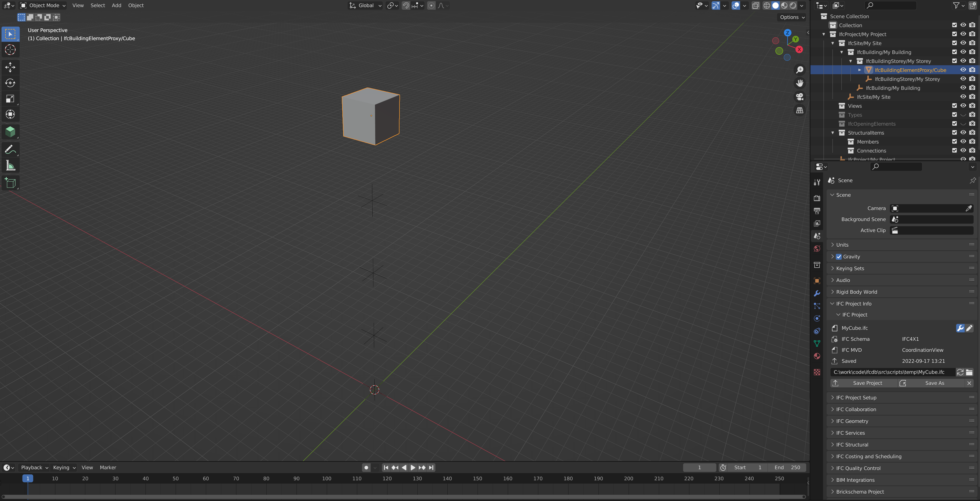Screen dimensions: 980x501
Task: Open the Modifier properties wrench tab
Action: tap(817, 293)
